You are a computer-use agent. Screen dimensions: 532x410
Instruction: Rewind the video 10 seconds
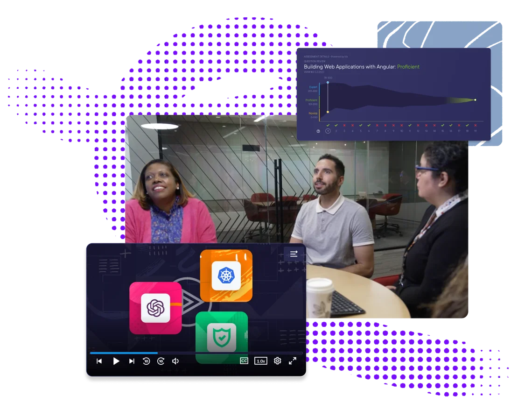click(146, 361)
